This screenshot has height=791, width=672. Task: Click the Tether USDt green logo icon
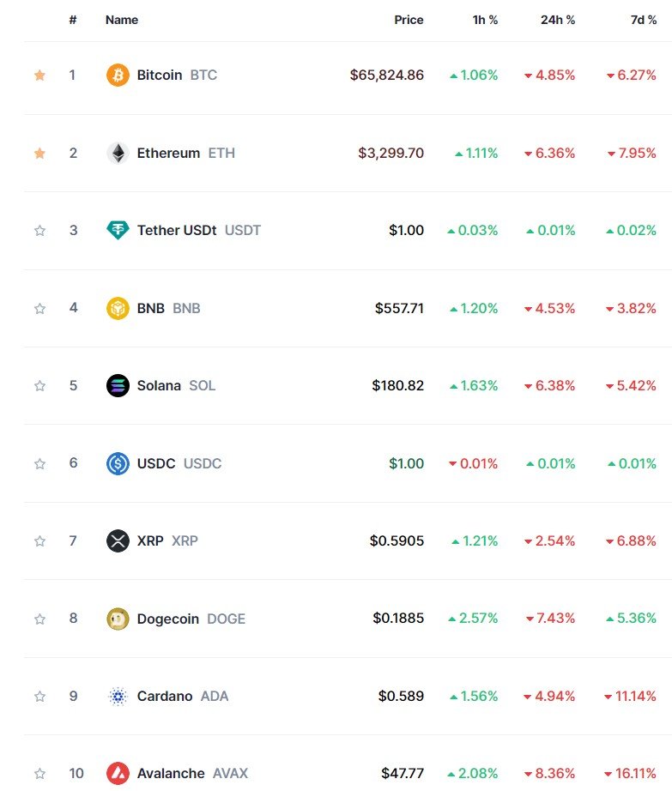[118, 231]
